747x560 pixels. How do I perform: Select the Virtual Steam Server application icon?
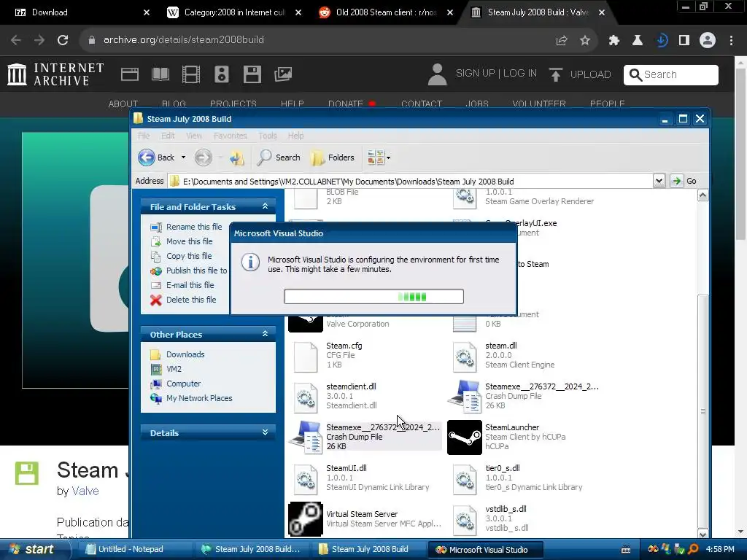pos(306,519)
